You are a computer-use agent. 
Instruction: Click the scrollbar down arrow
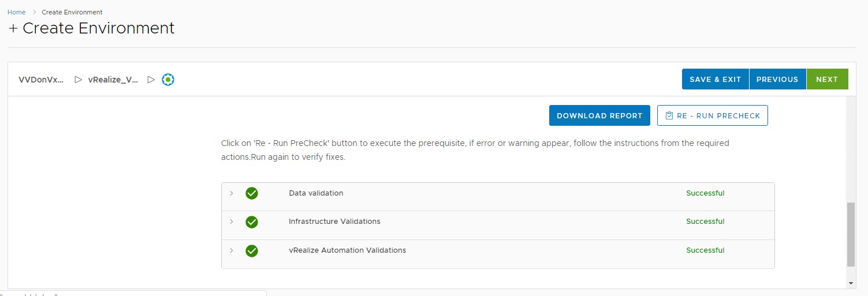coord(851,283)
